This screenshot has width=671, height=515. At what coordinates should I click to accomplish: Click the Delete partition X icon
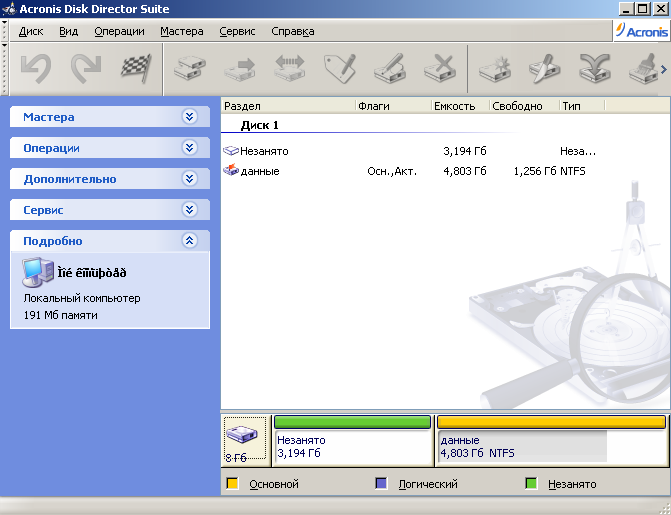(440, 68)
